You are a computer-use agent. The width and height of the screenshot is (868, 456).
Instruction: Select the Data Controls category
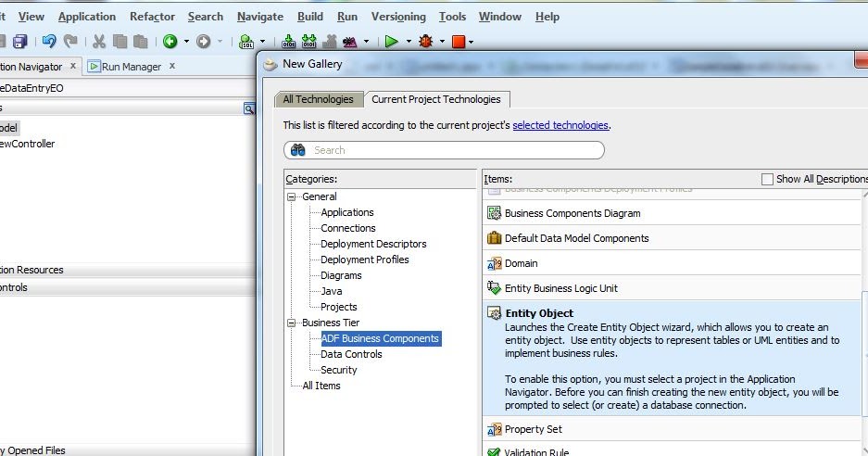tap(351, 354)
